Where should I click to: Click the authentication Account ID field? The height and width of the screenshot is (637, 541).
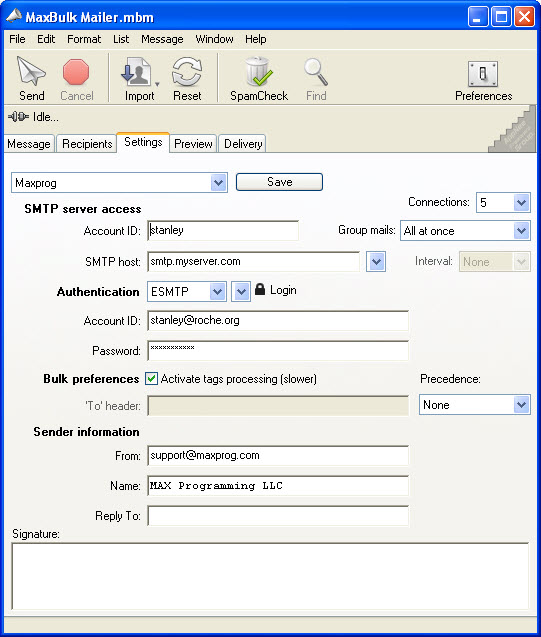click(278, 321)
